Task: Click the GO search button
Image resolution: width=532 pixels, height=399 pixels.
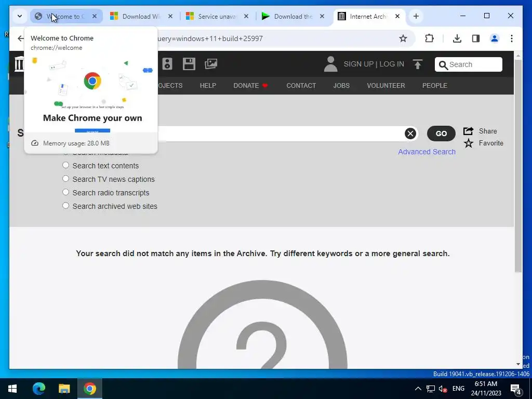Action: click(441, 134)
